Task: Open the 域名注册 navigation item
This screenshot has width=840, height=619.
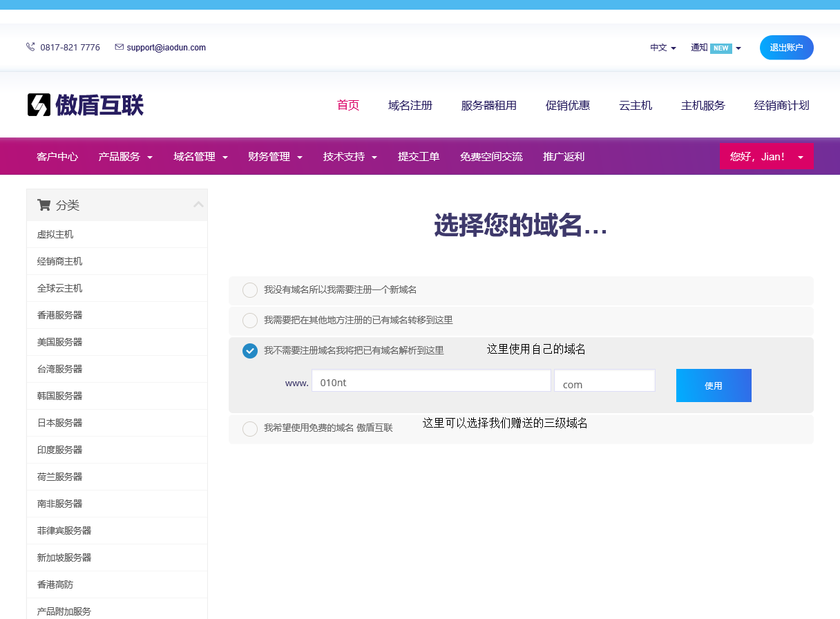Action: [410, 106]
